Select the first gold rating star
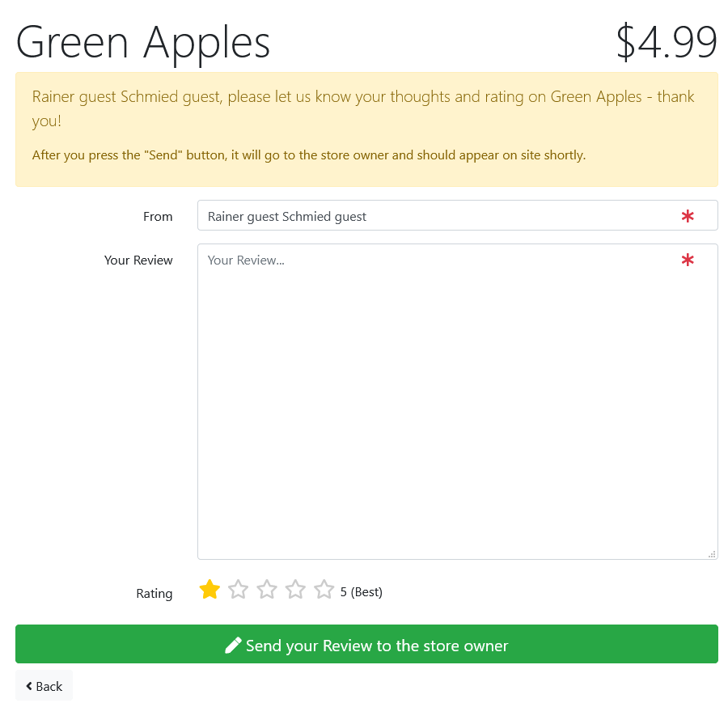This screenshot has height=703, width=728. point(210,590)
